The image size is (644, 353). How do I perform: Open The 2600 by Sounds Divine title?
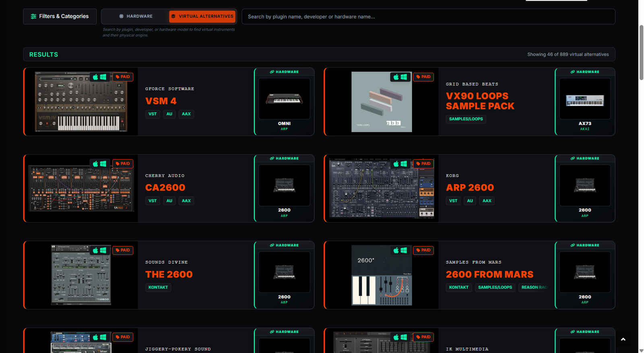[x=169, y=275]
